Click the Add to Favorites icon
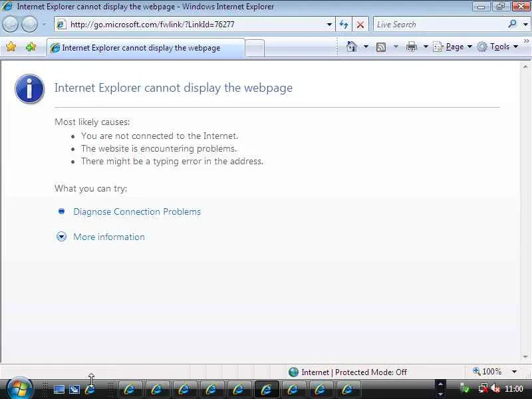The image size is (532, 399). (31, 47)
